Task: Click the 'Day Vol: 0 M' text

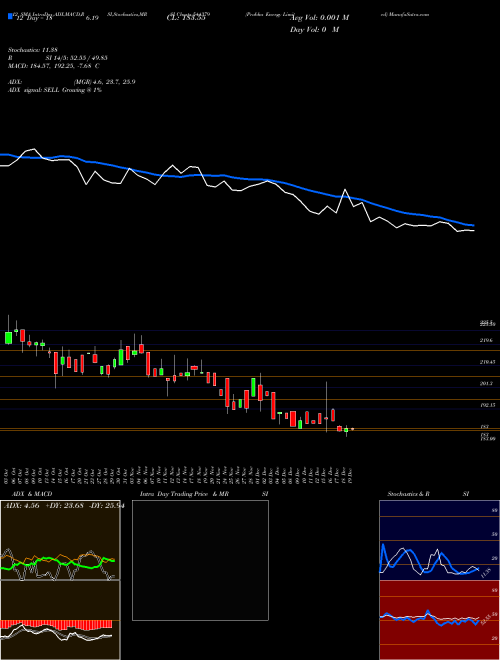Action: [x=314, y=29]
